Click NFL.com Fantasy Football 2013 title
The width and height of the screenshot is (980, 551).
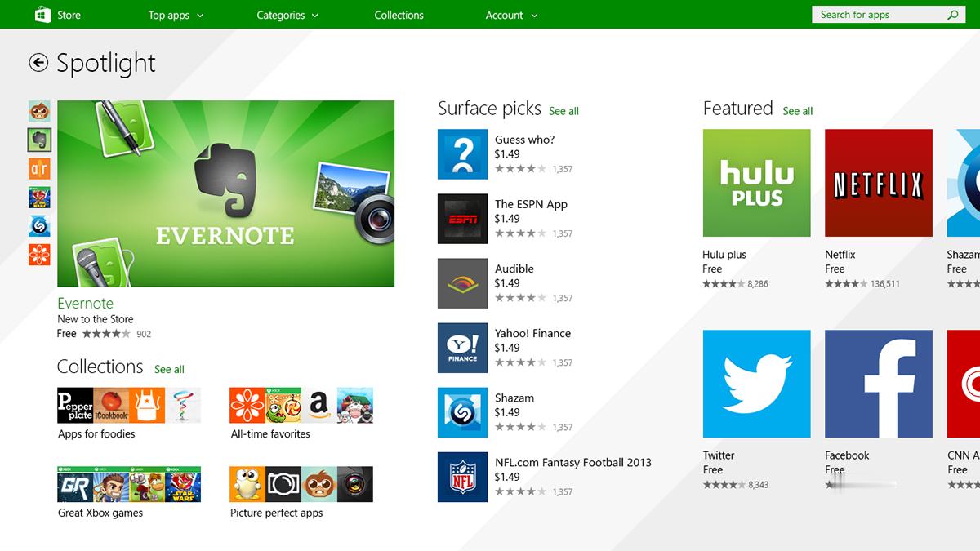tap(573, 462)
